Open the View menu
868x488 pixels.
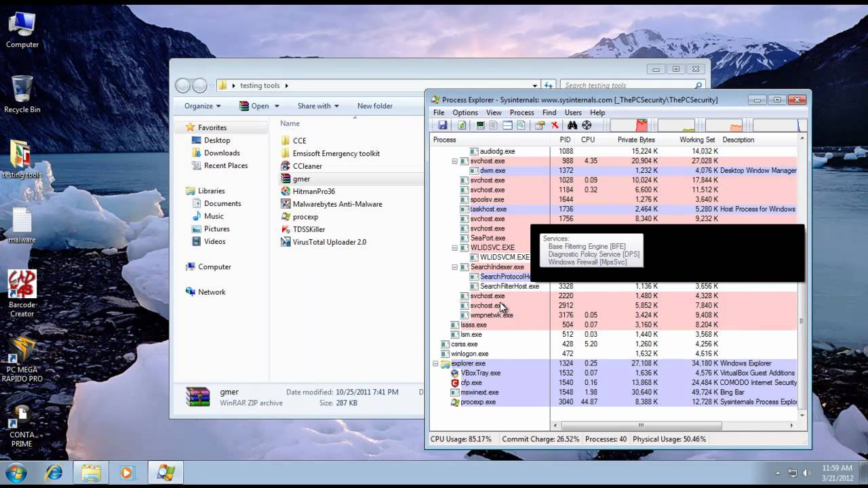click(x=494, y=113)
